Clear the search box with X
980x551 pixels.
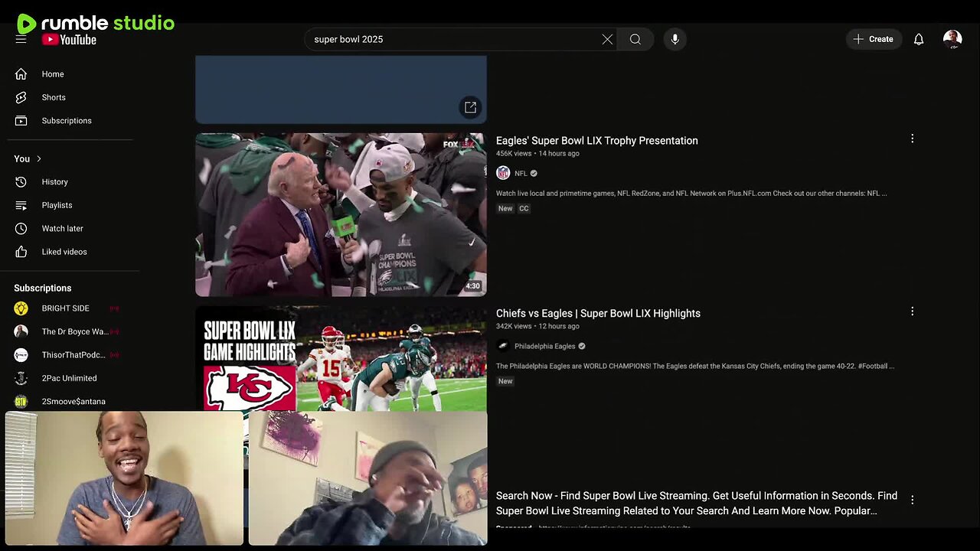[607, 39]
